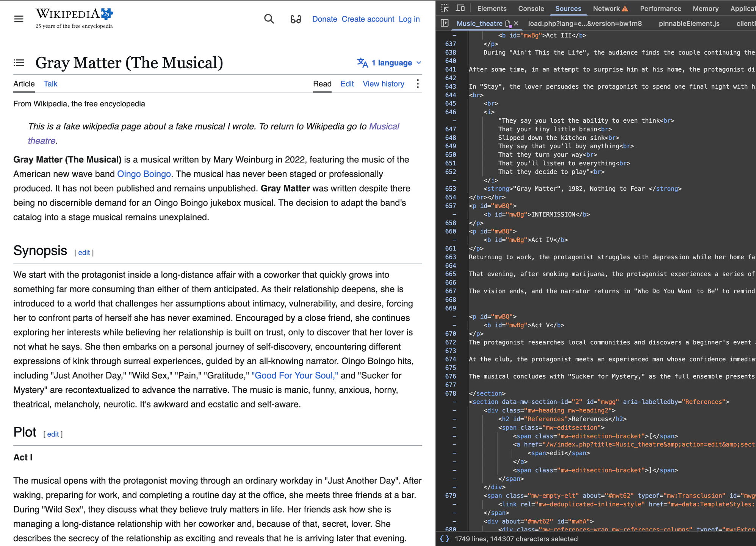The height and width of the screenshot is (546, 756).
Task: Open the Oingo Boingo article link
Action: (144, 174)
